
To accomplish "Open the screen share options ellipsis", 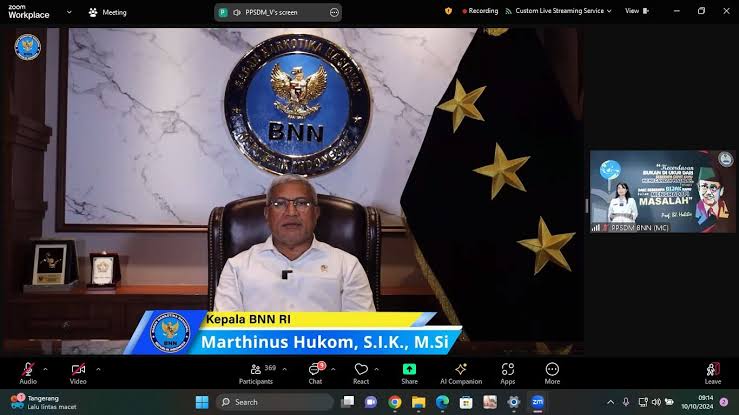I will point(334,13).
